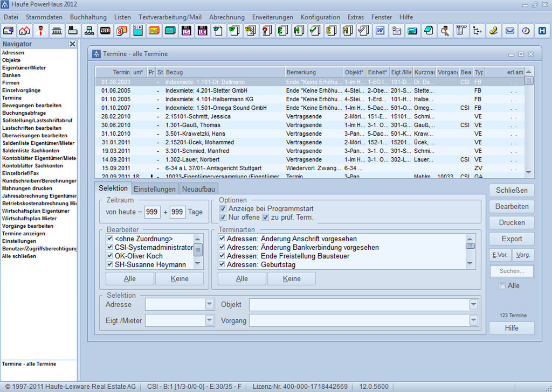Open the Objekt dropdown
Screen dimensions: 552x392
tap(473, 304)
